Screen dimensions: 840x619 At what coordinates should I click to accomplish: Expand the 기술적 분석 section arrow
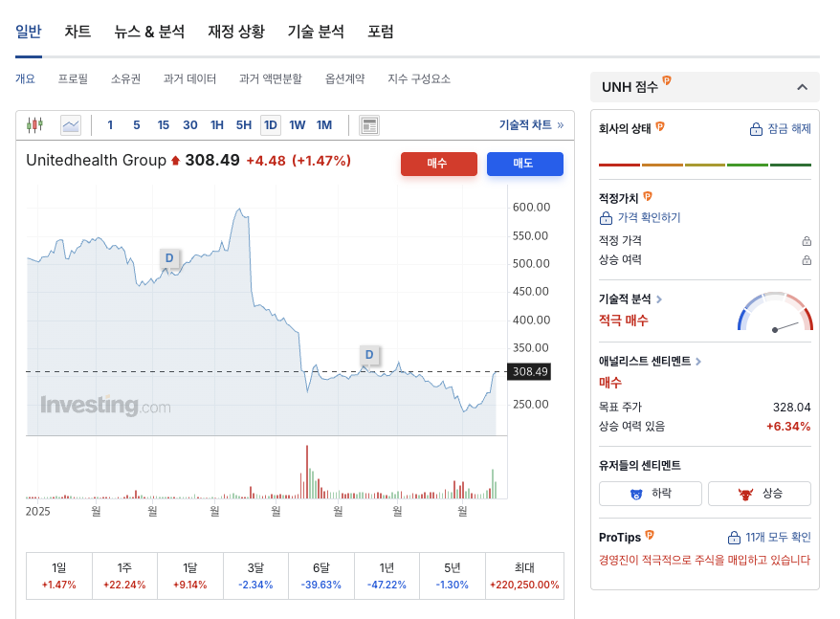coord(659,299)
